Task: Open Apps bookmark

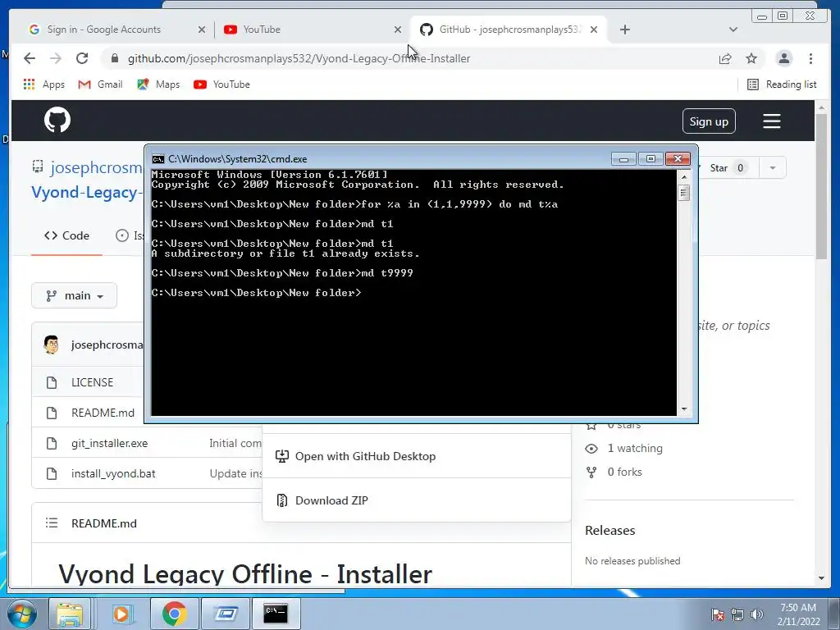Action: coord(44,84)
